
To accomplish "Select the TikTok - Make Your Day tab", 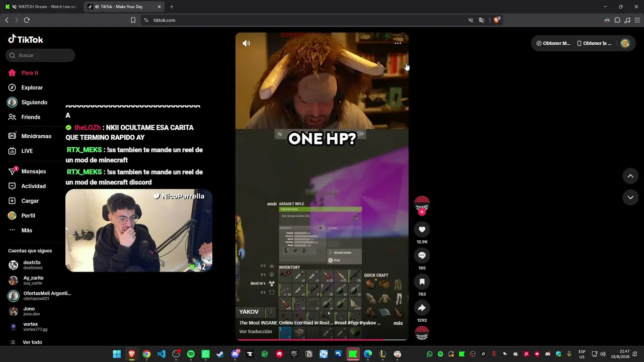I will pyautogui.click(x=124, y=7).
